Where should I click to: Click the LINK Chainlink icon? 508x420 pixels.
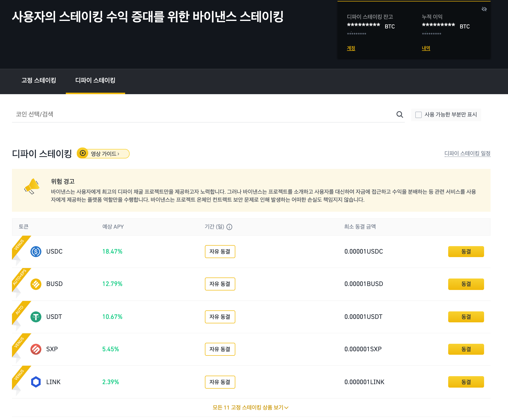point(36,382)
